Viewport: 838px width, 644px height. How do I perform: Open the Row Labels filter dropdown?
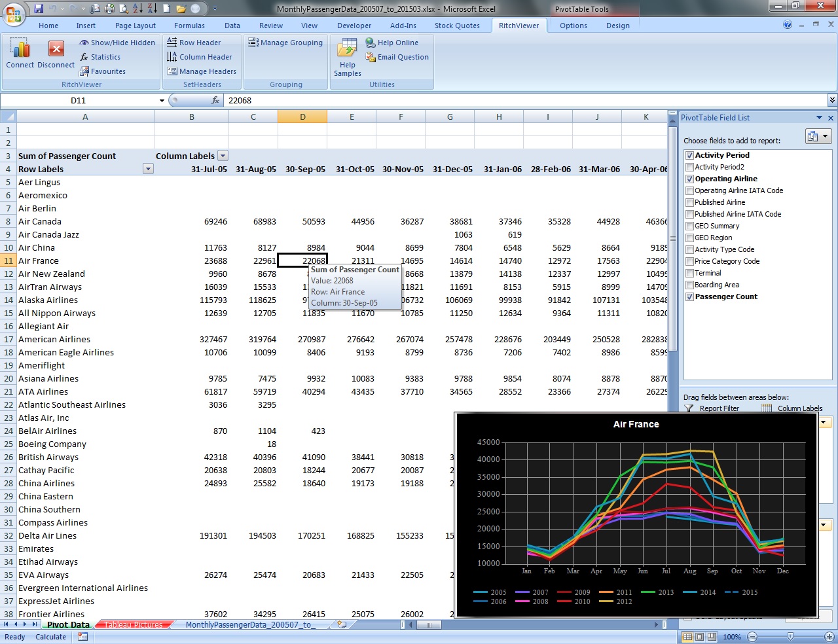point(148,169)
